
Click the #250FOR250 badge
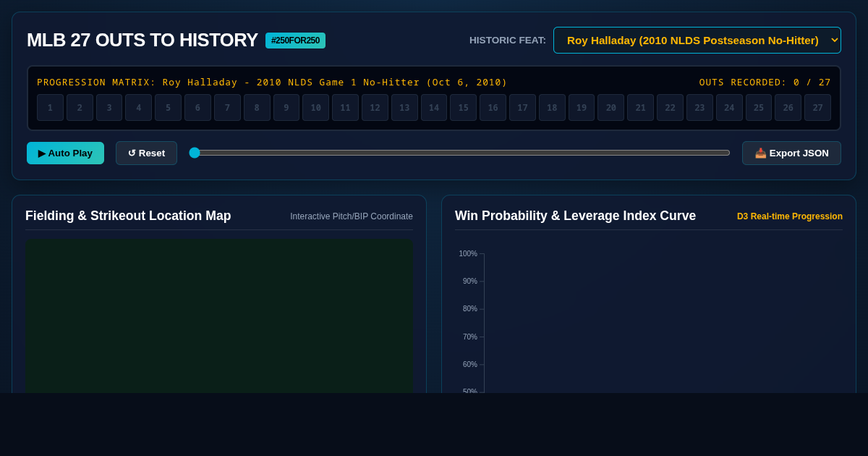point(295,41)
